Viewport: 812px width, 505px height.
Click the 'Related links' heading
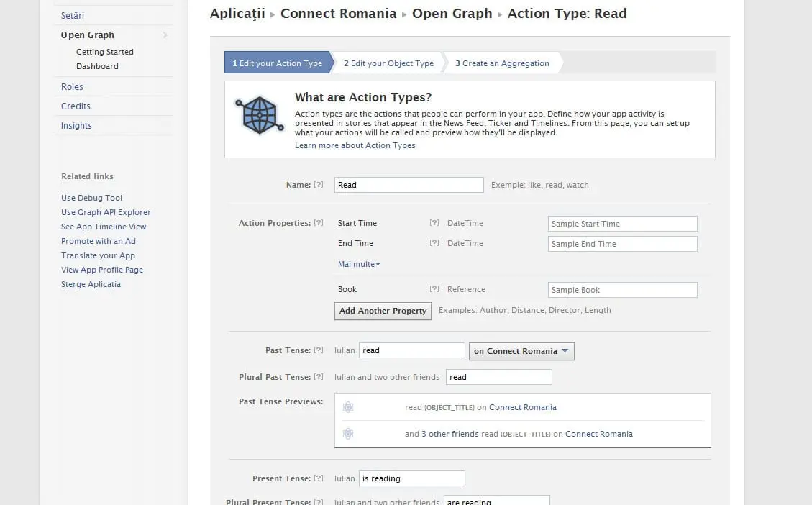coord(87,176)
